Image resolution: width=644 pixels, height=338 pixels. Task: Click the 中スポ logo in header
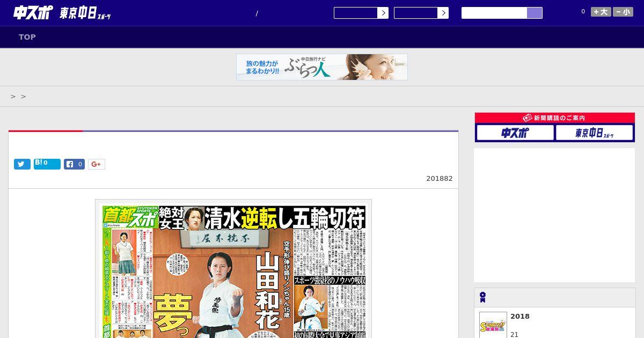coord(33,12)
